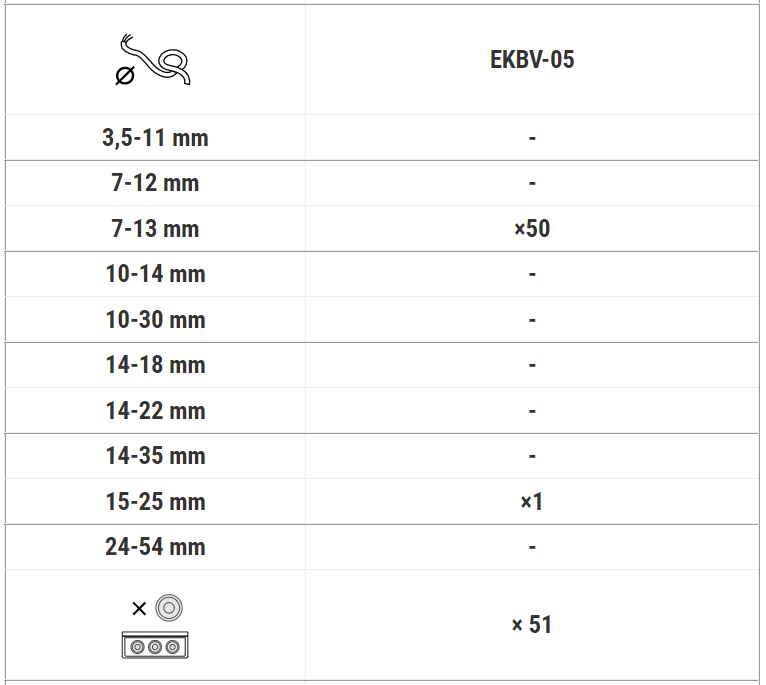Select the EKBV-05 column header
The image size is (766, 685).
tap(532, 60)
